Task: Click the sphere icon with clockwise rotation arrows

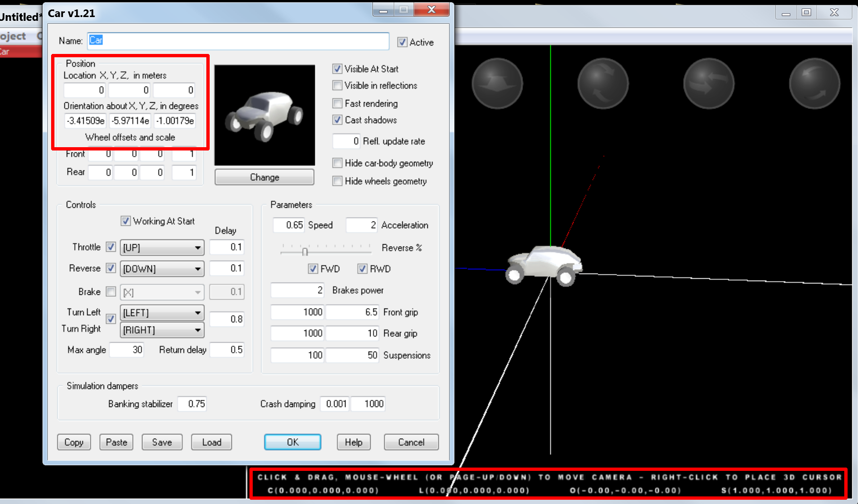Action: pos(603,84)
